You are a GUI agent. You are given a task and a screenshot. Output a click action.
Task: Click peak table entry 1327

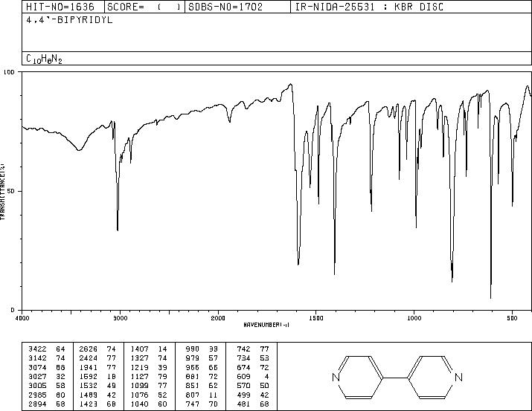(139, 357)
